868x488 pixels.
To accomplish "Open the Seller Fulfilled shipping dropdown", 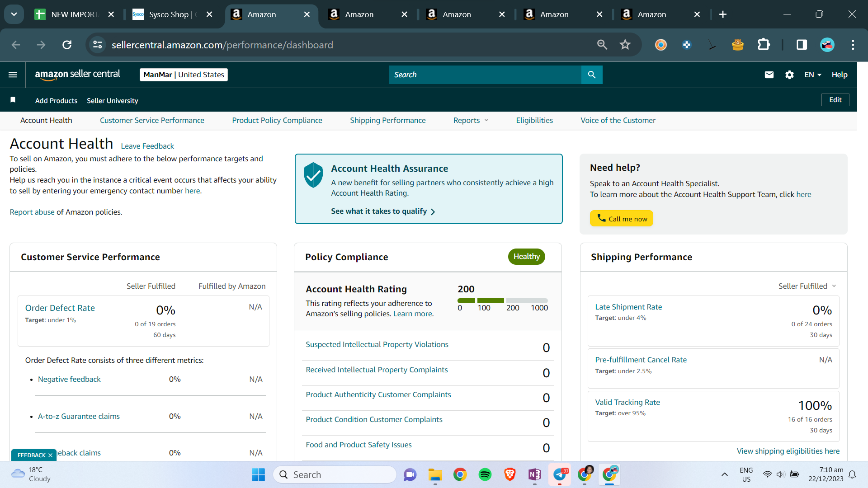I will [807, 286].
